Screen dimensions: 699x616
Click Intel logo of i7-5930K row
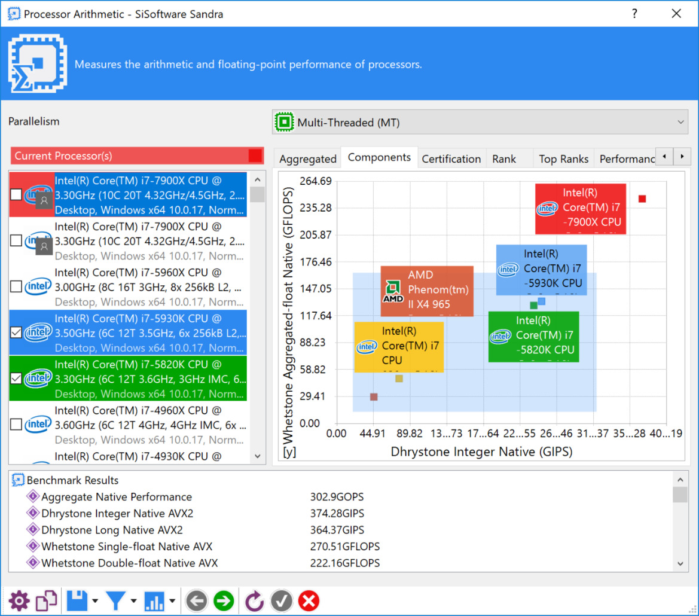click(38, 333)
